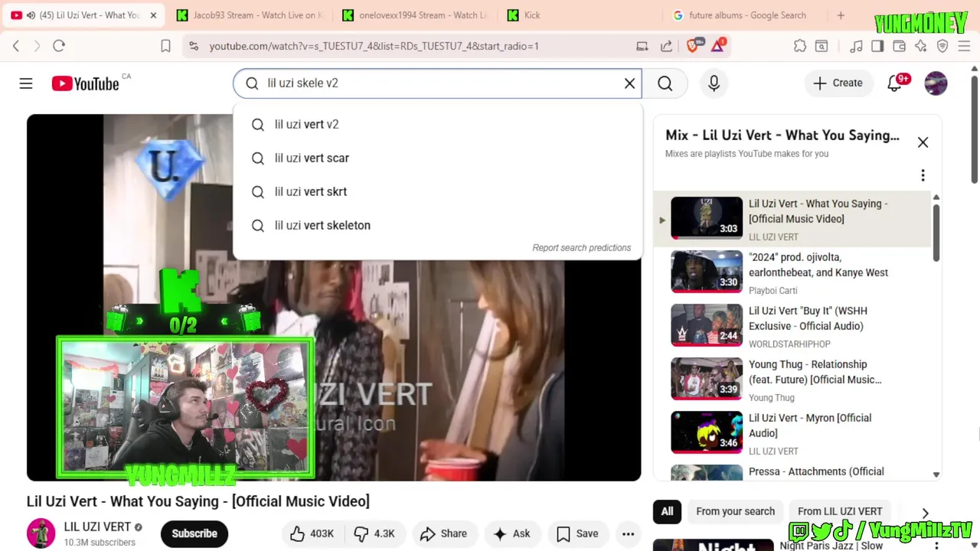Select the All filter chip

[x=667, y=511]
